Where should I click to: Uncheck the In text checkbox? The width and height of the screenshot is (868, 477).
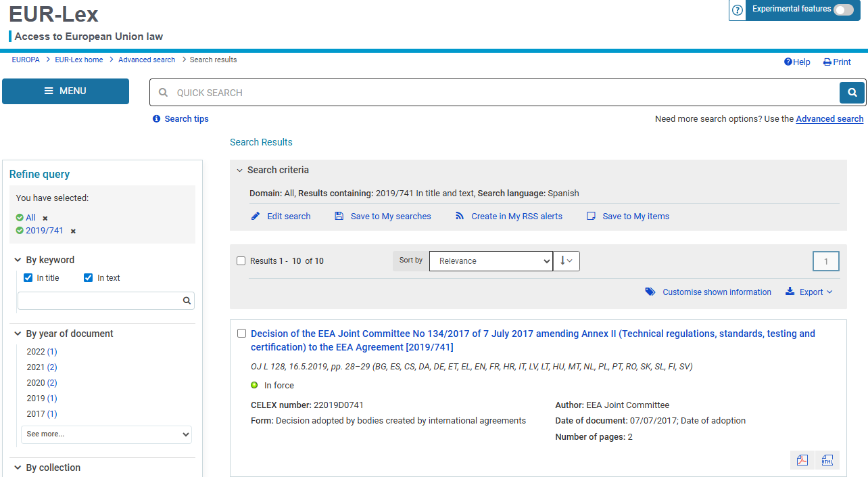(x=89, y=278)
